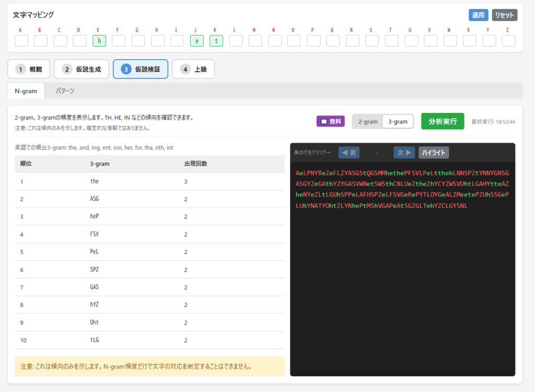Switch to the パターン sub-tab
The height and width of the screenshot is (392, 535).
(65, 91)
